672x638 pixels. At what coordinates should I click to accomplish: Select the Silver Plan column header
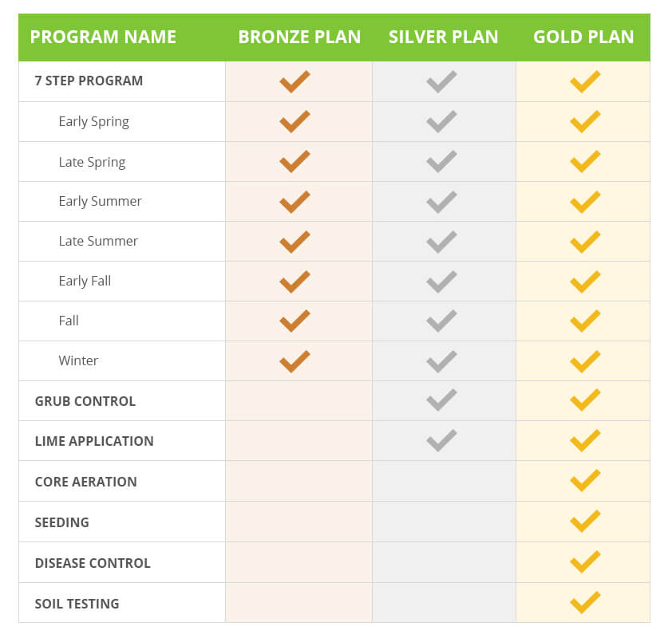443,37
